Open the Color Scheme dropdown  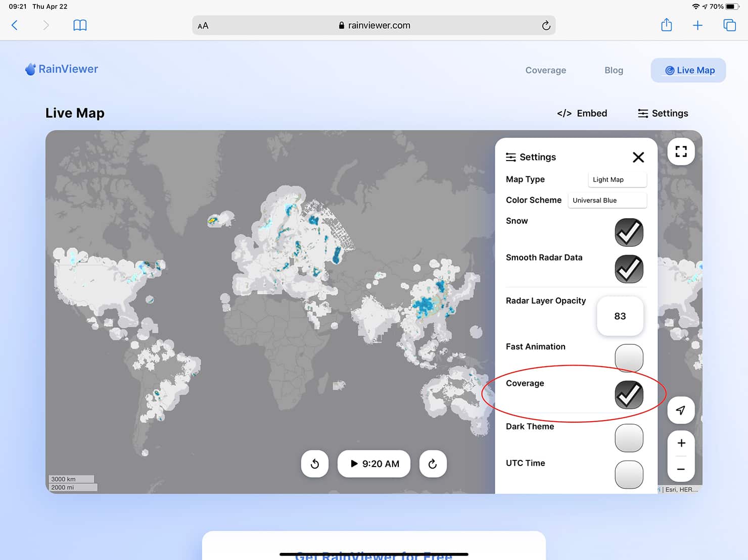click(607, 200)
